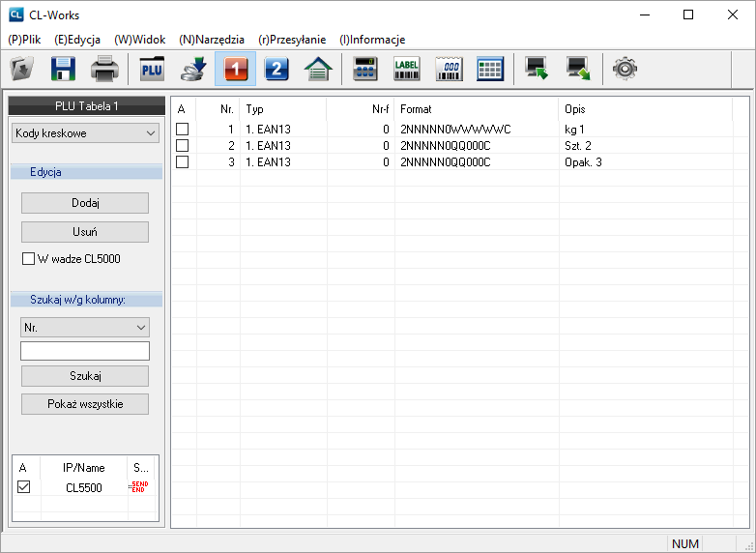Click the house store icon
Viewport: 756px width, 553px height.
(x=318, y=69)
